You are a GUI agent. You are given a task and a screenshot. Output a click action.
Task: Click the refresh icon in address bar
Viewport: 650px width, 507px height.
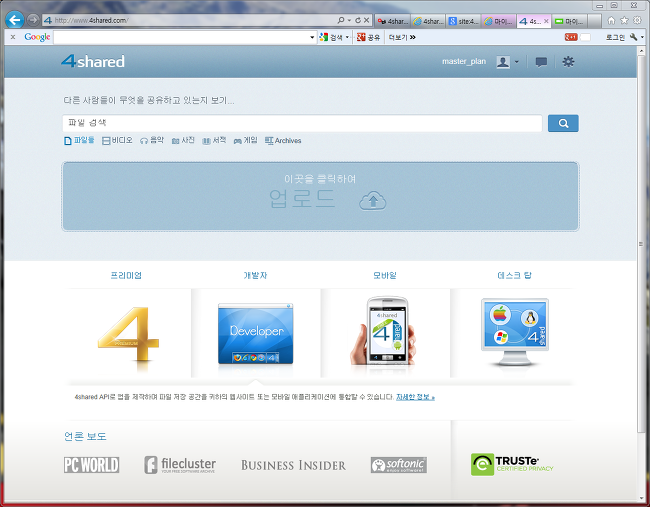358,20
